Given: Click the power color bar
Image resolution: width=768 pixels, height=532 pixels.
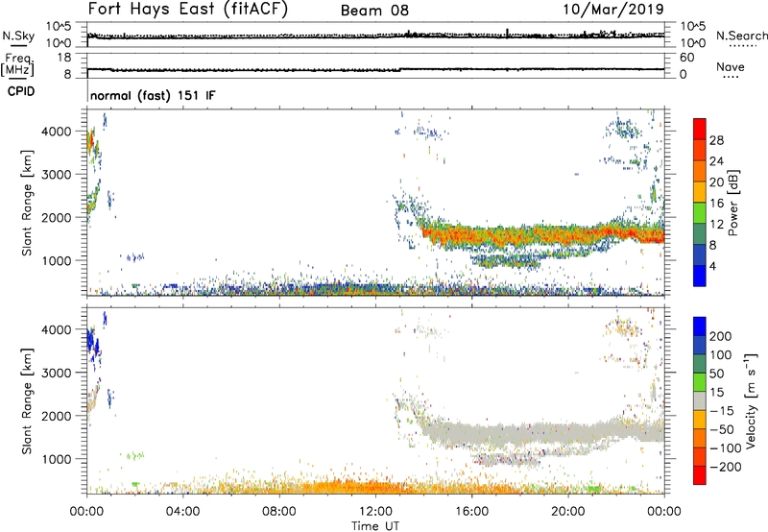Looking at the screenshot, I should coord(700,203).
